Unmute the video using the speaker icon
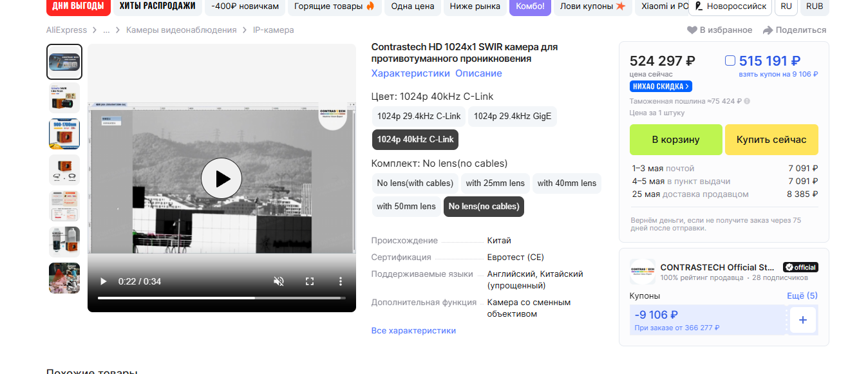The height and width of the screenshot is (374, 868). [x=279, y=281]
